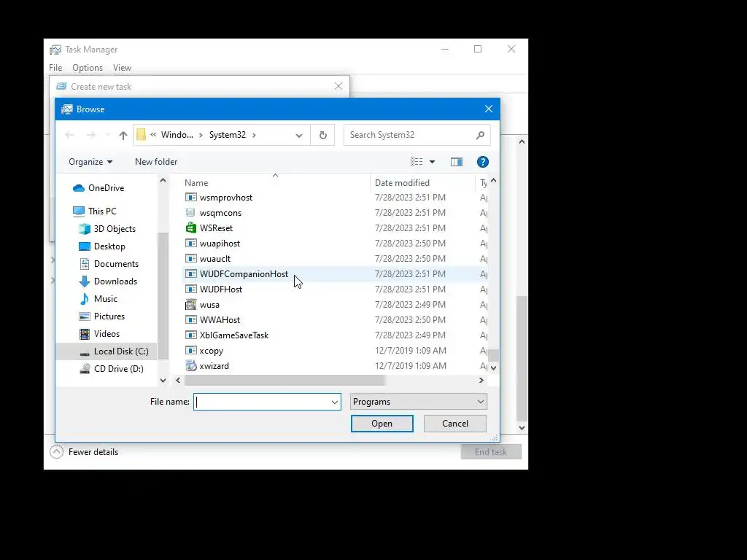This screenshot has width=747, height=560.
Task: Click the Task Manager vertical scrollbar thumb
Action: [522, 357]
